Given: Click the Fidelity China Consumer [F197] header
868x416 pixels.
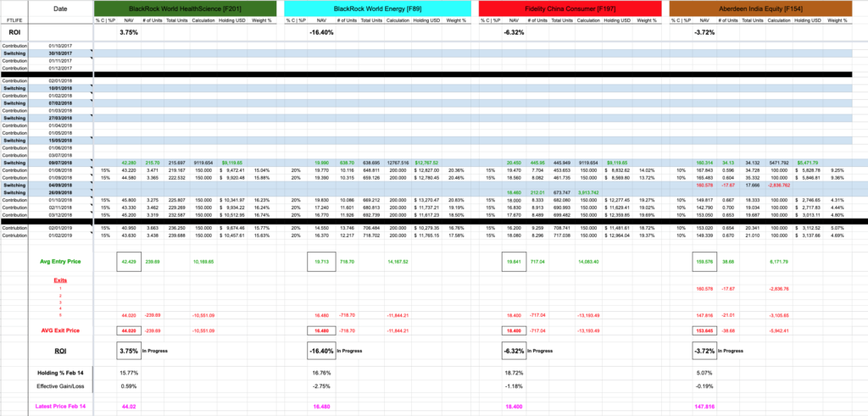Looking at the screenshot, I should pyautogui.click(x=570, y=8).
